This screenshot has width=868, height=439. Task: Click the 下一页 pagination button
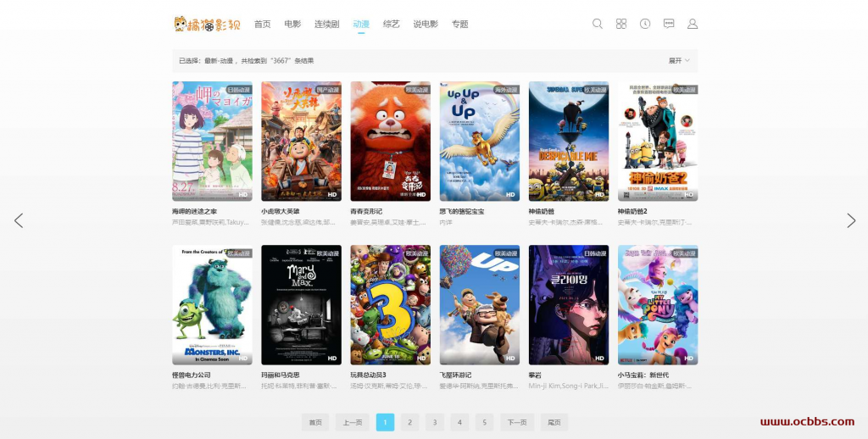coord(517,422)
